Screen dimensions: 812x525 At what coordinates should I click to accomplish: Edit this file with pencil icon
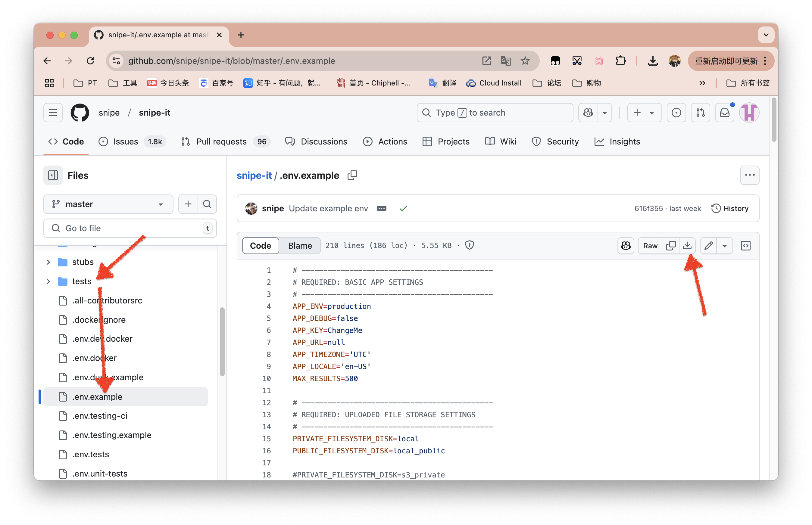click(708, 245)
